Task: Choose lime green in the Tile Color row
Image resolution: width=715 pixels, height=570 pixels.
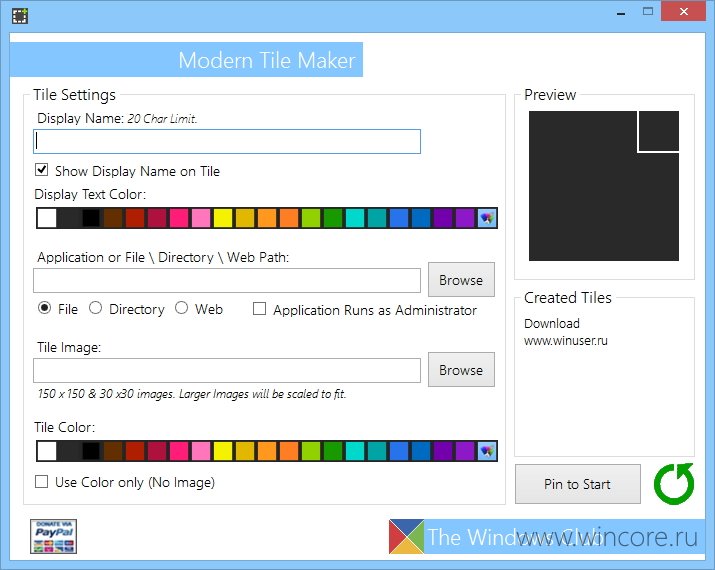Action: coord(311,451)
